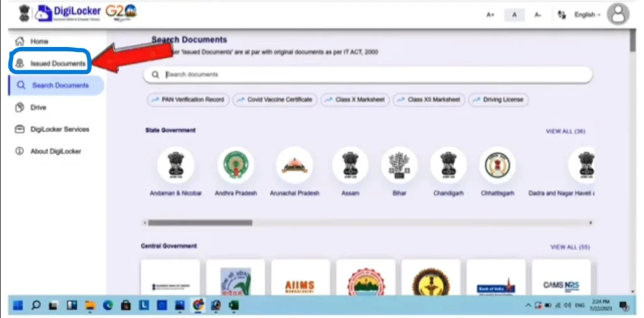Screen dimensions: 644x318
Task: Open the Windows Start menu
Action: pyautogui.click(x=18, y=305)
